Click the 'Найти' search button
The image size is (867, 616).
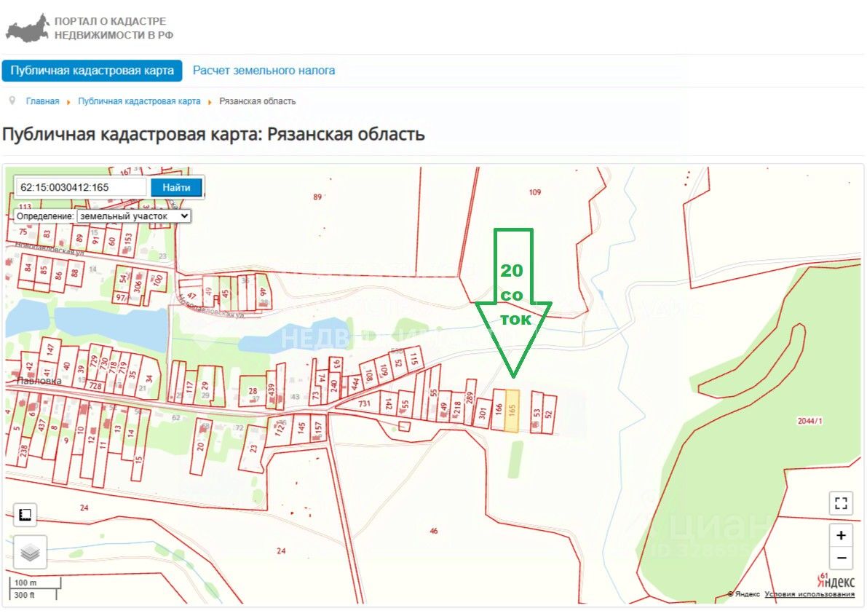tap(176, 187)
